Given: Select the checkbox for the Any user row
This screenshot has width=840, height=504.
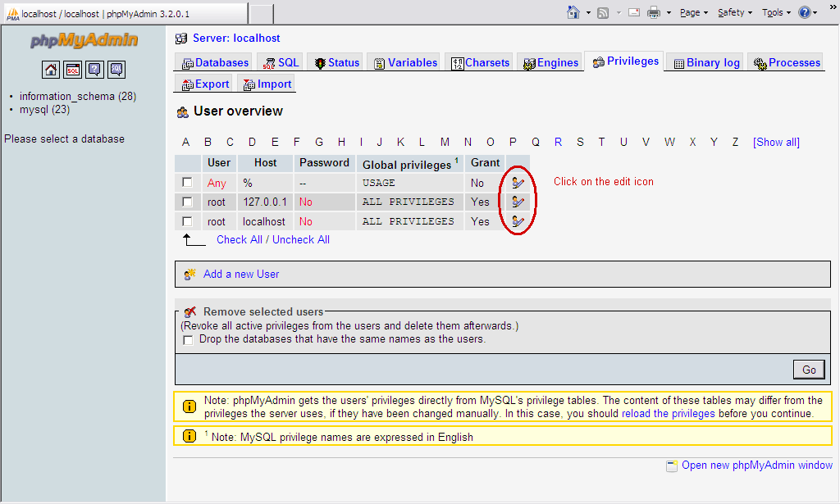Looking at the screenshot, I should click(x=187, y=183).
